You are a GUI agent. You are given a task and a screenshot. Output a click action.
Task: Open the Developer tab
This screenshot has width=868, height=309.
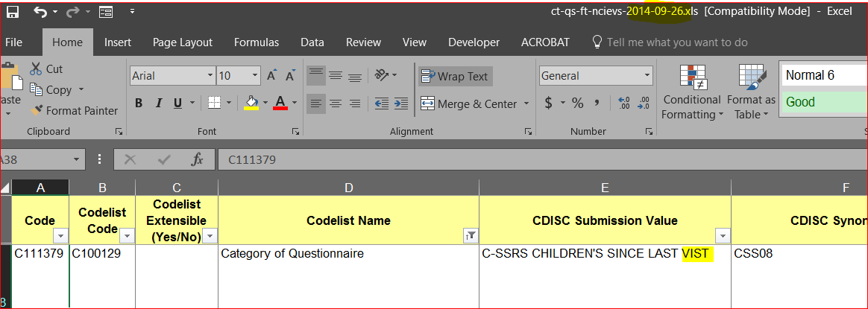[474, 42]
